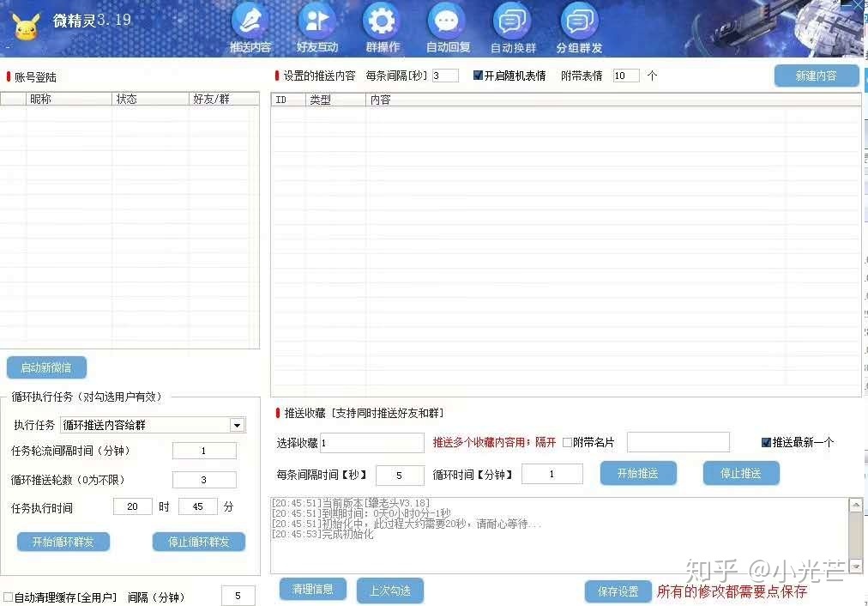Stop loop sending via 停止循环群发
The height and width of the screenshot is (606, 868).
tap(199, 542)
